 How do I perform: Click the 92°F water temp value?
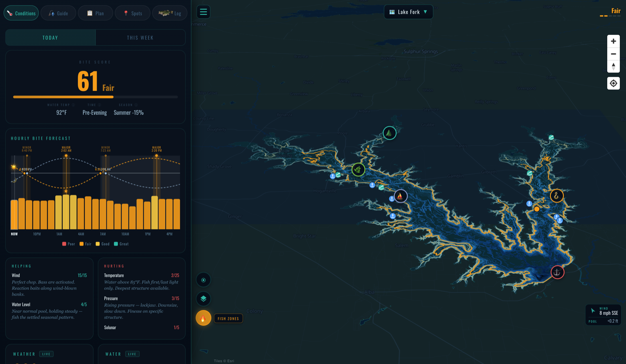[61, 113]
